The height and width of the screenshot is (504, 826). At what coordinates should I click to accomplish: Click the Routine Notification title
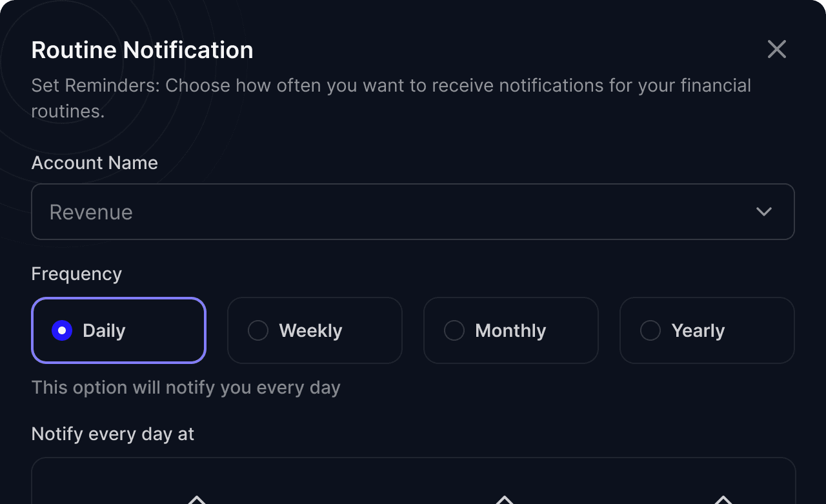(x=142, y=50)
